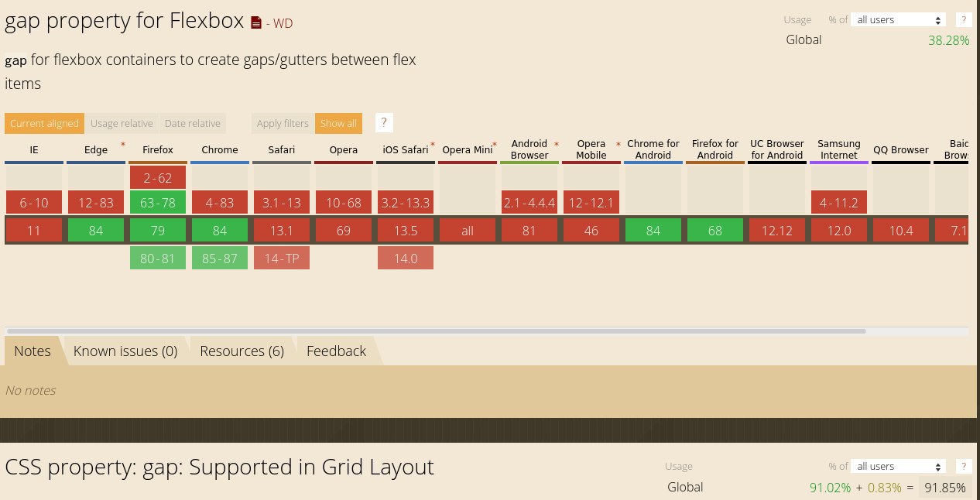980x500 pixels.
Task: Click the IE browser column header
Action: (x=34, y=149)
